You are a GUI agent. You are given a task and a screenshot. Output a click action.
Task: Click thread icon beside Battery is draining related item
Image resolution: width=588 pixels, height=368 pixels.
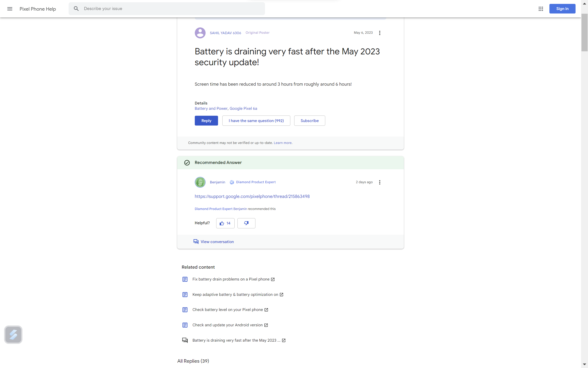click(185, 340)
